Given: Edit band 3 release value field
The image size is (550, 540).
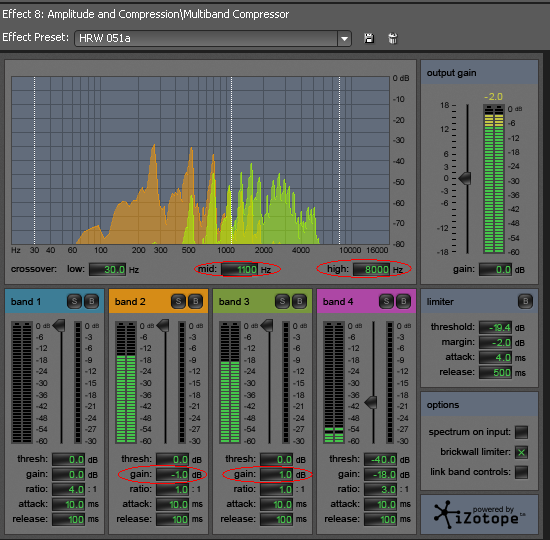Looking at the screenshot, I should [x=276, y=519].
